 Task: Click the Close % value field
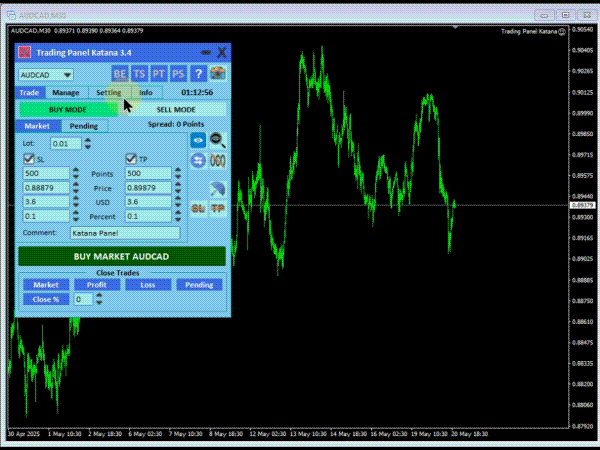[x=83, y=299]
